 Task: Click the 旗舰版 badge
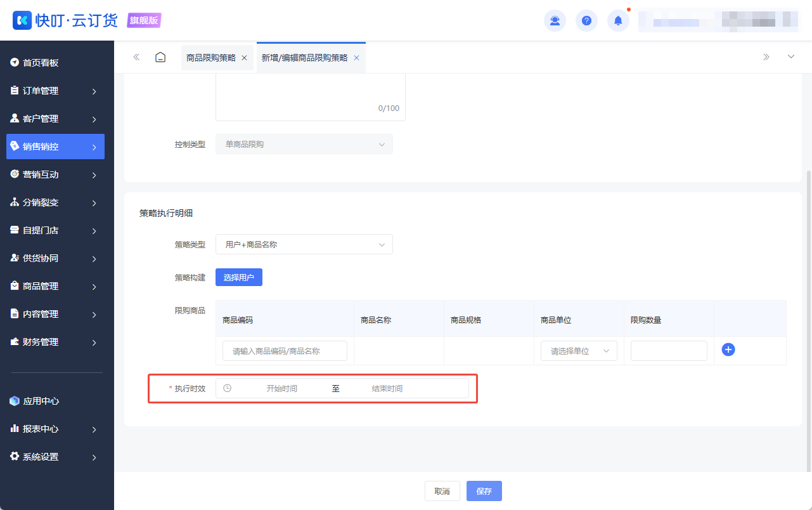[x=145, y=20]
